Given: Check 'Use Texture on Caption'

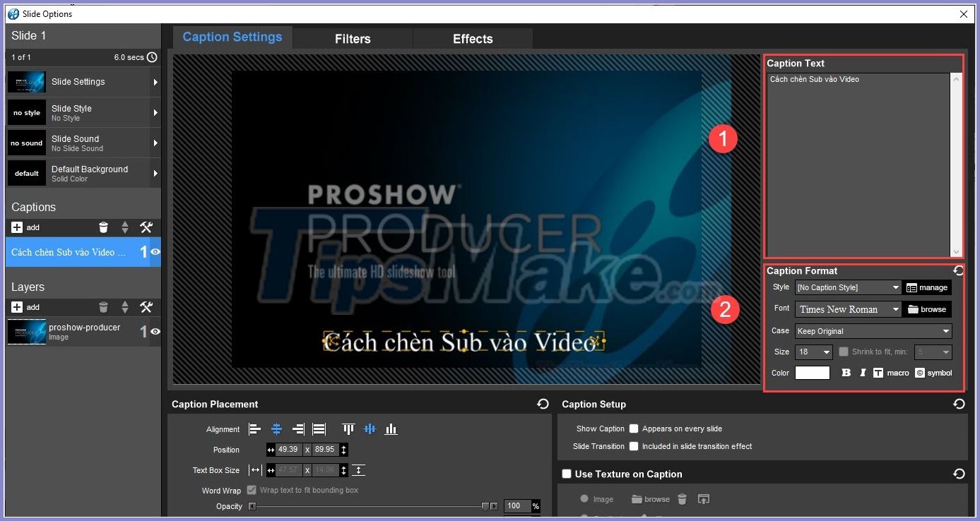Looking at the screenshot, I should (x=567, y=474).
